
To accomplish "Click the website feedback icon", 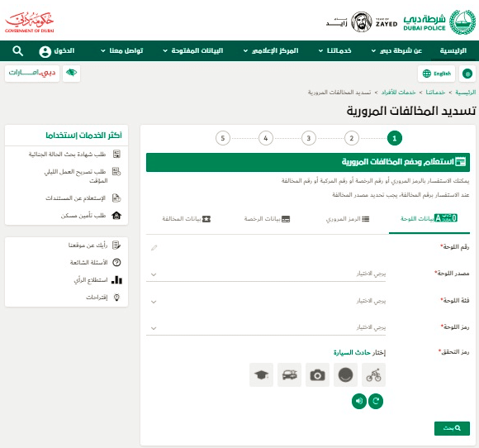I will 116,245.
